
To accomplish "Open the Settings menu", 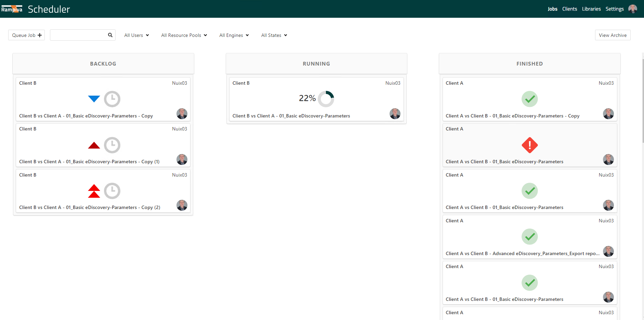I will pos(615,9).
